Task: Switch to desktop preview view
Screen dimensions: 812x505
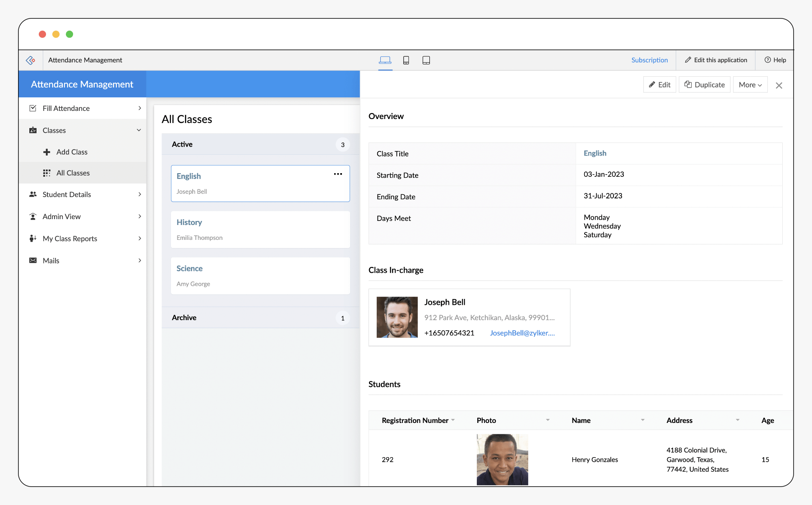Action: pos(385,60)
